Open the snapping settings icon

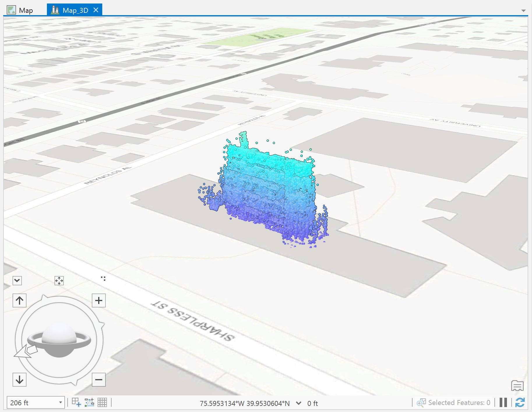tap(76, 403)
